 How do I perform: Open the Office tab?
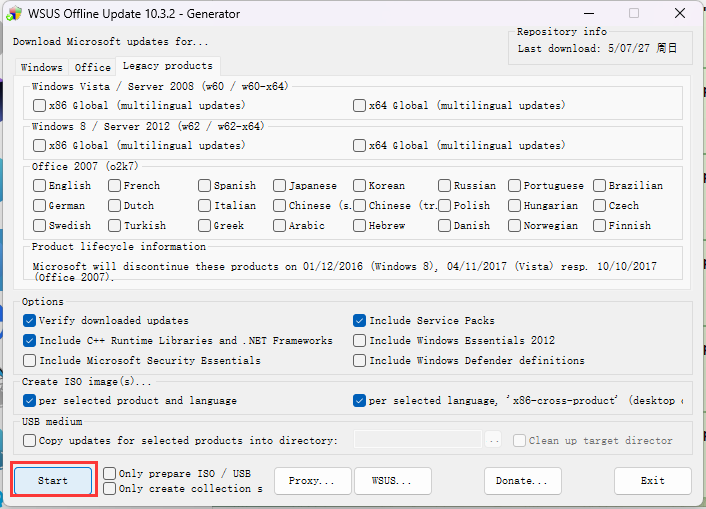[93, 67]
